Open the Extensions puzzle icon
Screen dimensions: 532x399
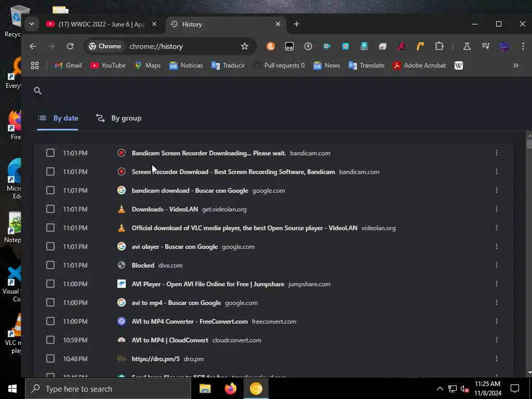point(439,46)
